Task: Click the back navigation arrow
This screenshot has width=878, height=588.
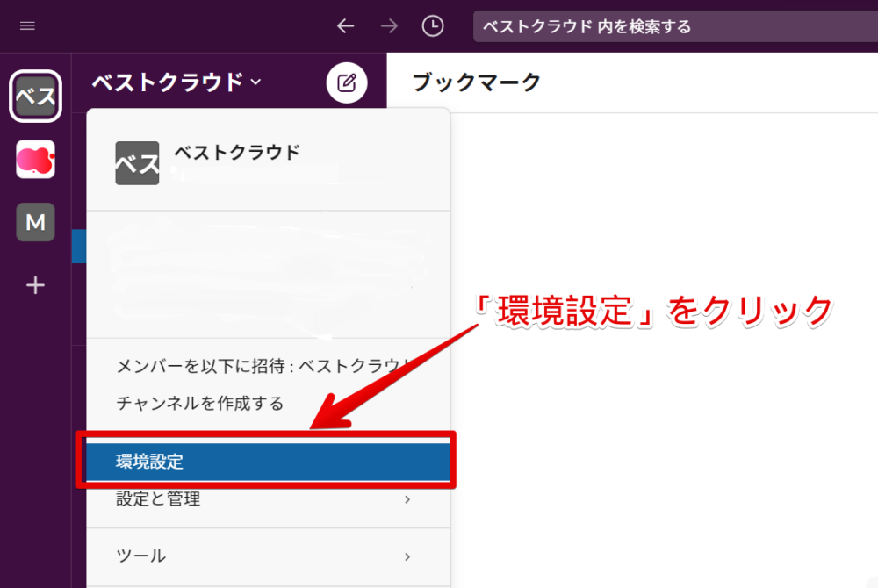Action: [345, 26]
